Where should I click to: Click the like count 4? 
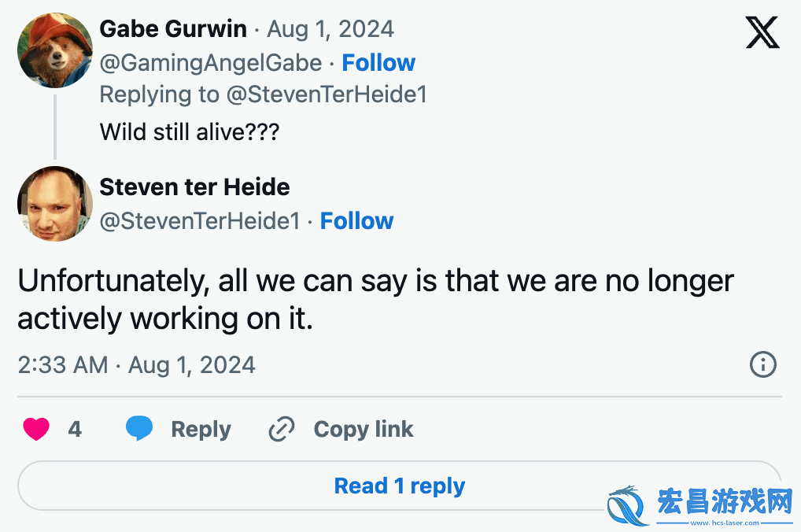click(75, 429)
